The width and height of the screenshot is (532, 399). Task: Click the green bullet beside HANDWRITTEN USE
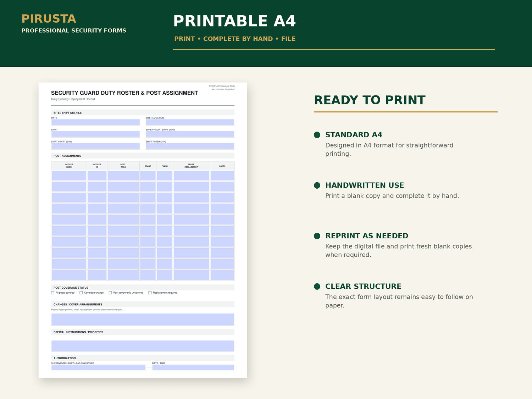click(x=317, y=185)
